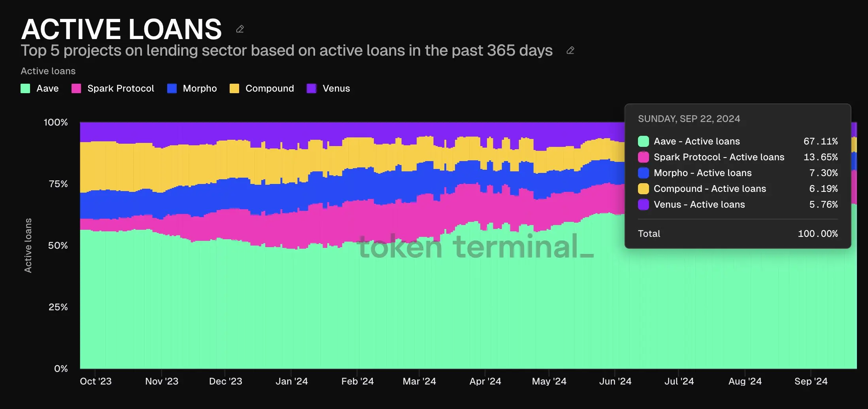868x409 pixels.
Task: Click the yellow Compound legend square
Action: (x=234, y=88)
